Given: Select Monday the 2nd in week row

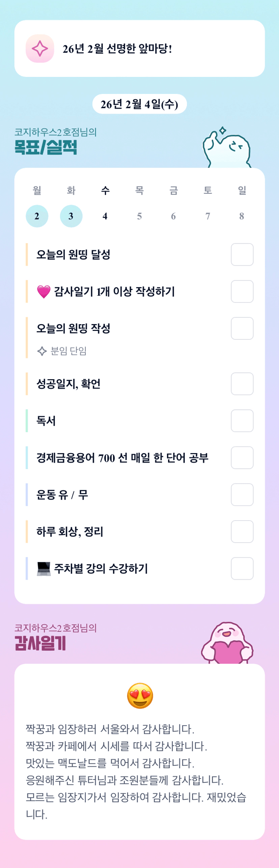Looking at the screenshot, I should pyautogui.click(x=37, y=216).
